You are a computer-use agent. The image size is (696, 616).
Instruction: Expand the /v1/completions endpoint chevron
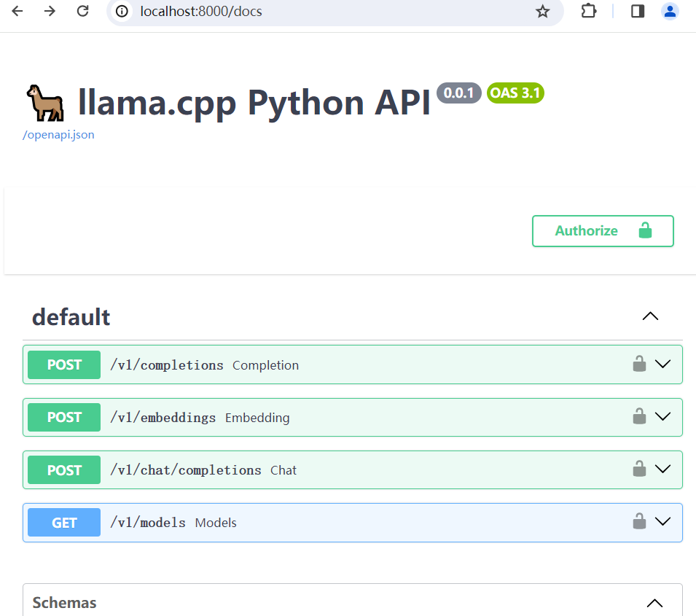click(x=662, y=364)
